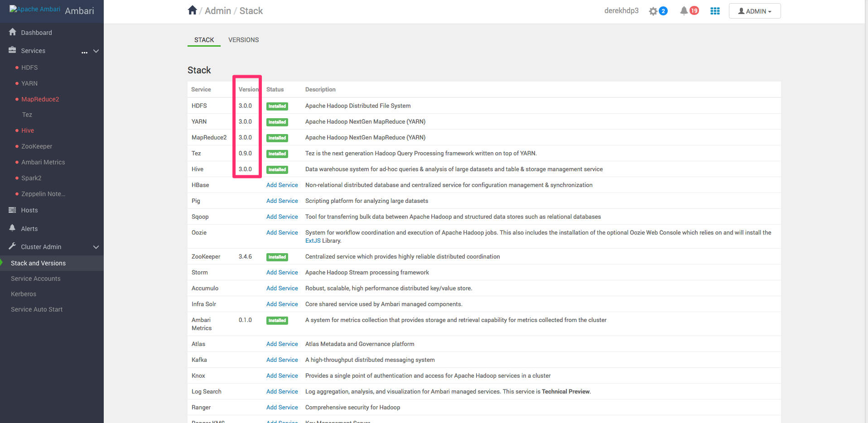Select the Dashboard icon in the sidebar
868x423 pixels.
(x=12, y=32)
